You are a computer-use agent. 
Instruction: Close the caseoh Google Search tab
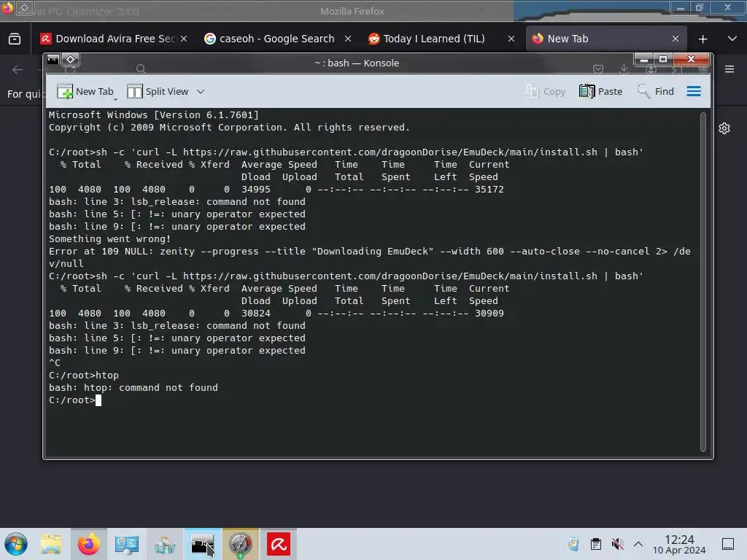pyautogui.click(x=348, y=39)
